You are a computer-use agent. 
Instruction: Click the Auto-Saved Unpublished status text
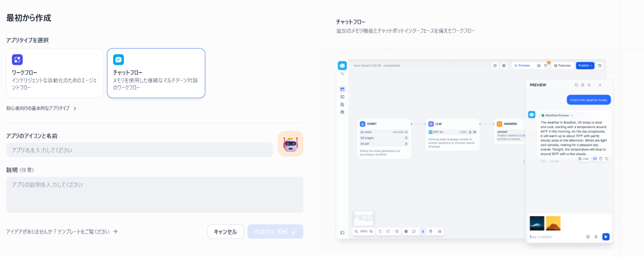[377, 66]
